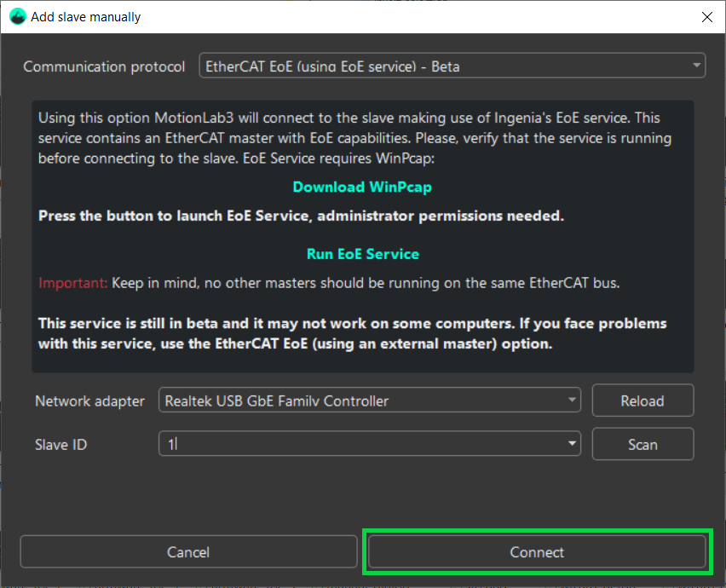Close the Add slave manually window
Screen dimensions: 726x588
[x=708, y=16]
